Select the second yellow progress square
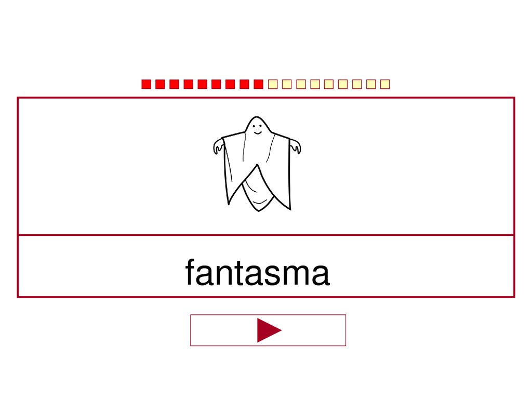The height and width of the screenshot is (399, 532). (287, 84)
